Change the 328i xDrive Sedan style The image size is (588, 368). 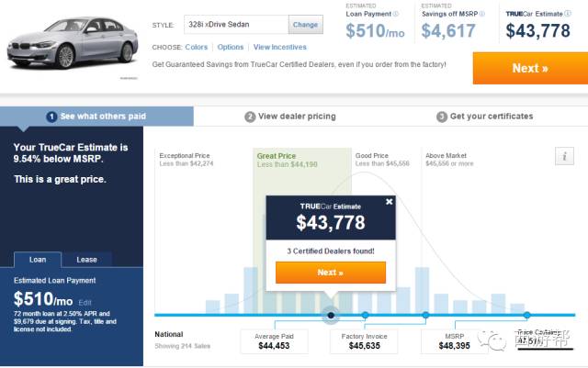coord(305,25)
